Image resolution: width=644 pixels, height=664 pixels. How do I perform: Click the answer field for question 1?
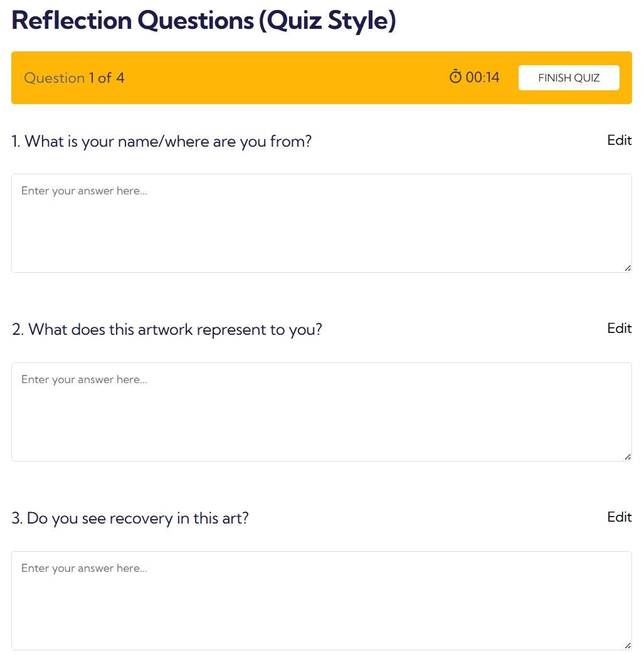[x=321, y=223]
